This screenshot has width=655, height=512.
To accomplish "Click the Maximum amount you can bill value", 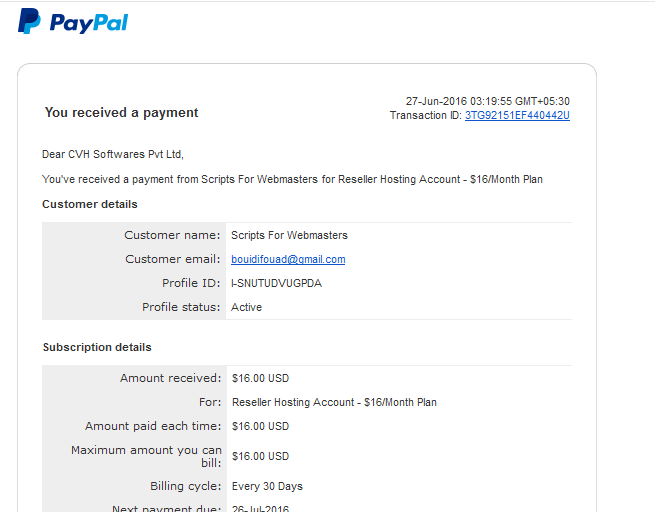I will [x=261, y=456].
